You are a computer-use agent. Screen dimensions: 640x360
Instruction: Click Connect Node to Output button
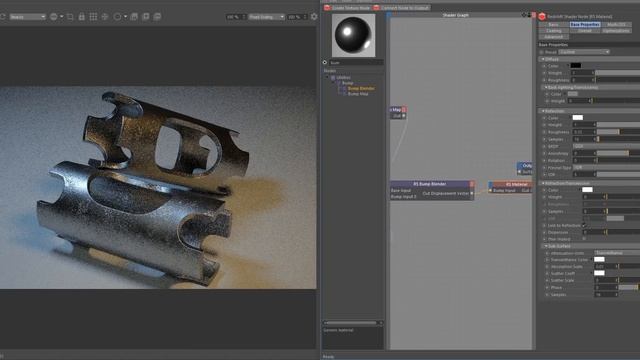click(x=401, y=8)
